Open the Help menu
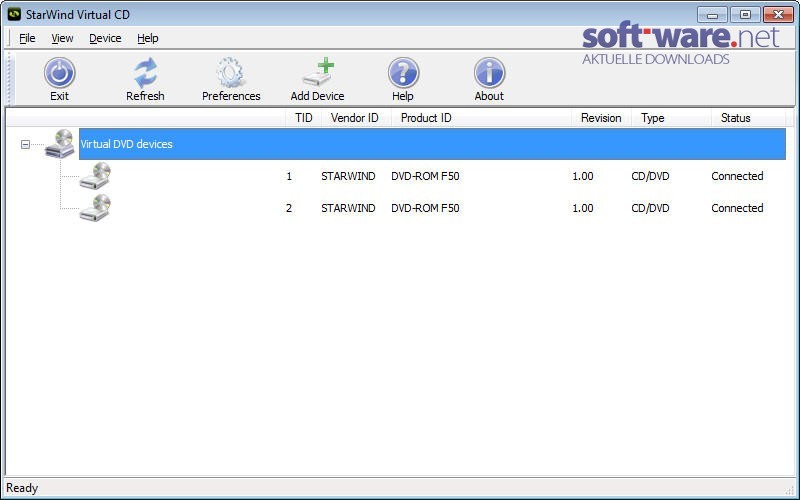Image resolution: width=800 pixels, height=500 pixels. click(147, 38)
